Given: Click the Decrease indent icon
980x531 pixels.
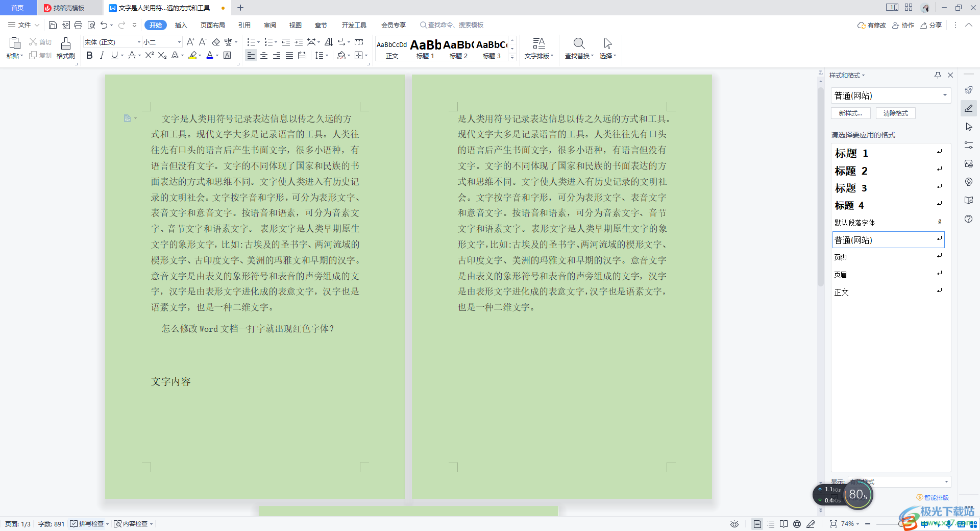Looking at the screenshot, I should pyautogui.click(x=286, y=42).
